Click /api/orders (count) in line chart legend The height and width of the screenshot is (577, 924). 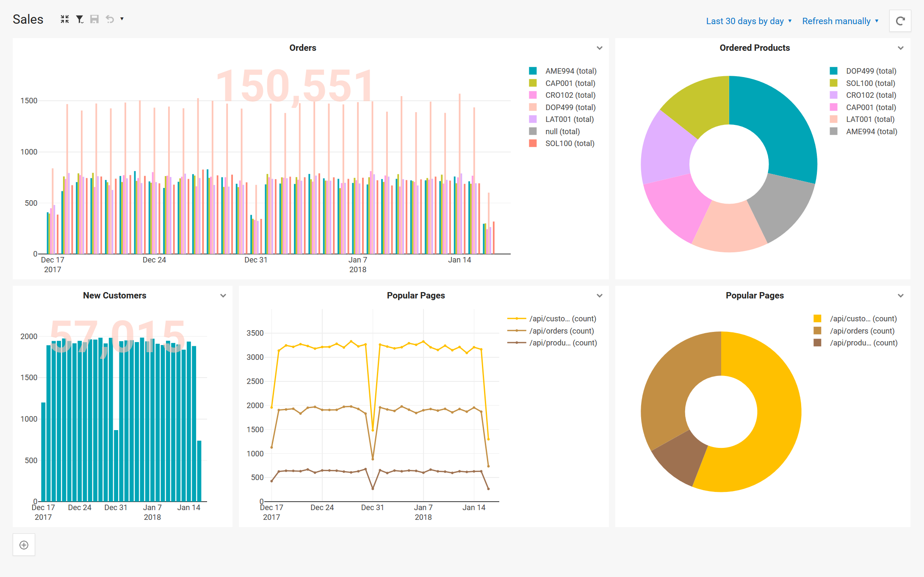[x=551, y=331]
